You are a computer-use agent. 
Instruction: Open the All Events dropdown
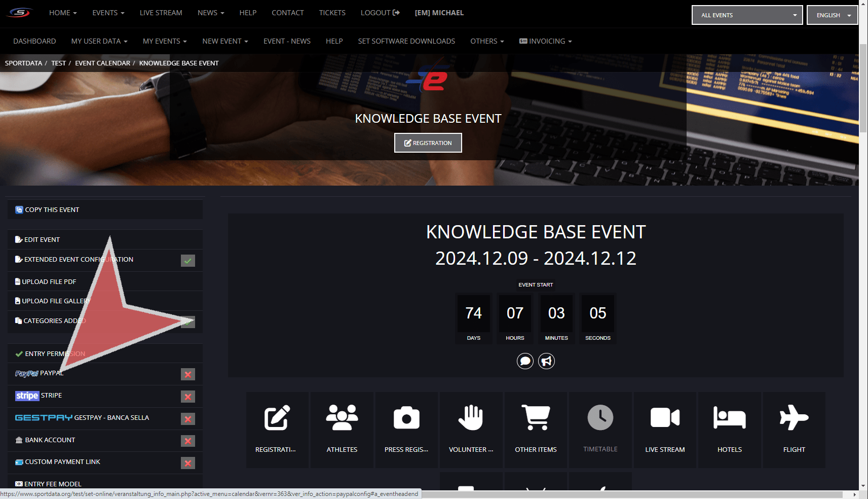[x=747, y=15]
